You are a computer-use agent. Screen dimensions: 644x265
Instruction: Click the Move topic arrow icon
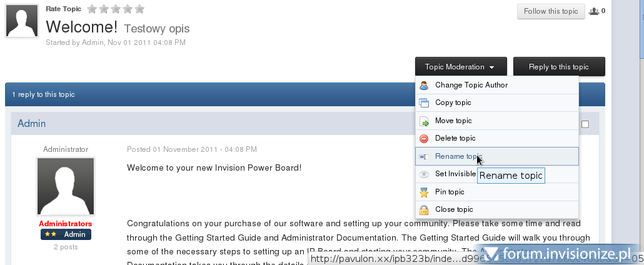[424, 121]
